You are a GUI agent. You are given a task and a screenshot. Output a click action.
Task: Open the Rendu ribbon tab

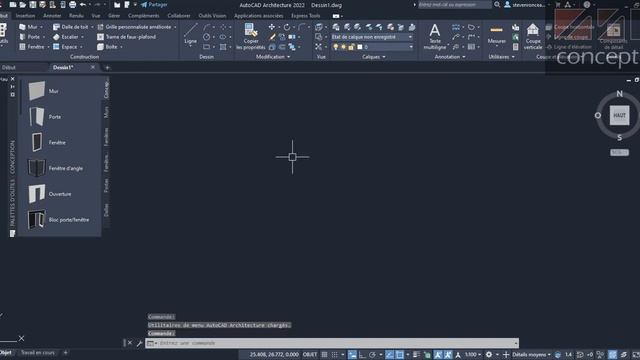pos(76,16)
